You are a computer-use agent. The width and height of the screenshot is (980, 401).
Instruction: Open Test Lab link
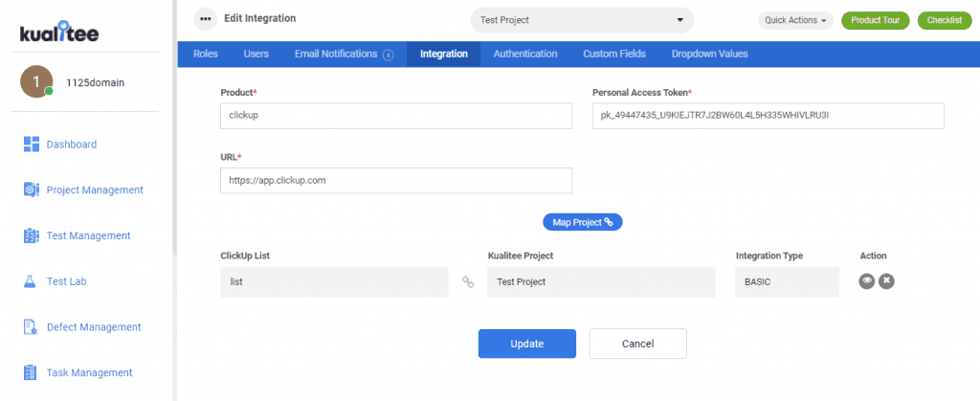(66, 281)
